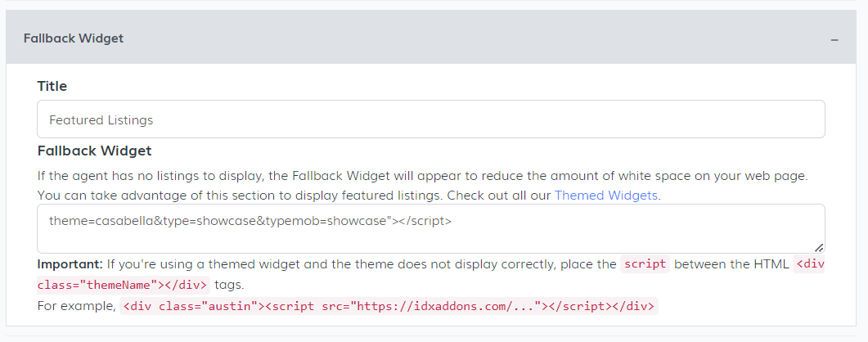Click the textarea resize handle corner
The height and width of the screenshot is (342, 868).
[x=819, y=247]
